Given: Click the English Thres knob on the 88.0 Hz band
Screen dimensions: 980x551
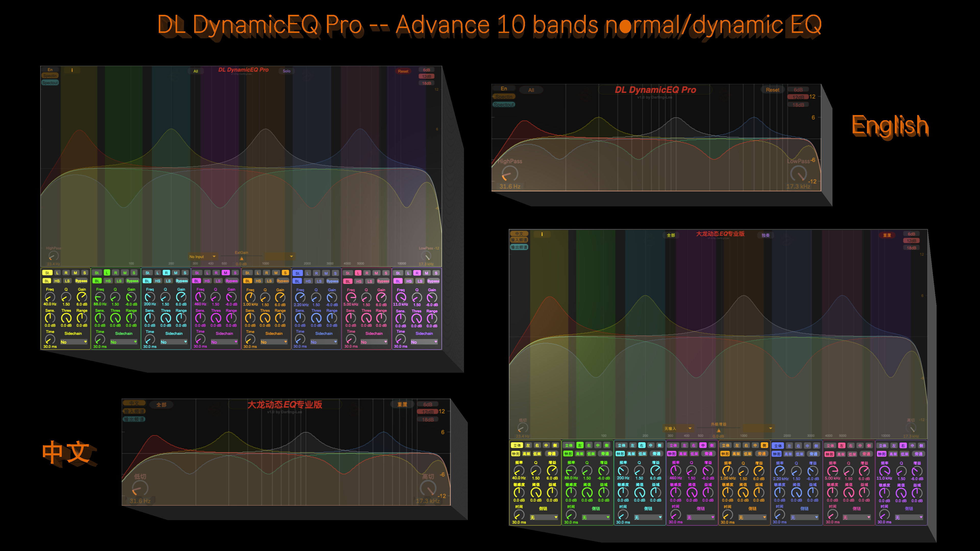Looking at the screenshot, I should click(115, 318).
